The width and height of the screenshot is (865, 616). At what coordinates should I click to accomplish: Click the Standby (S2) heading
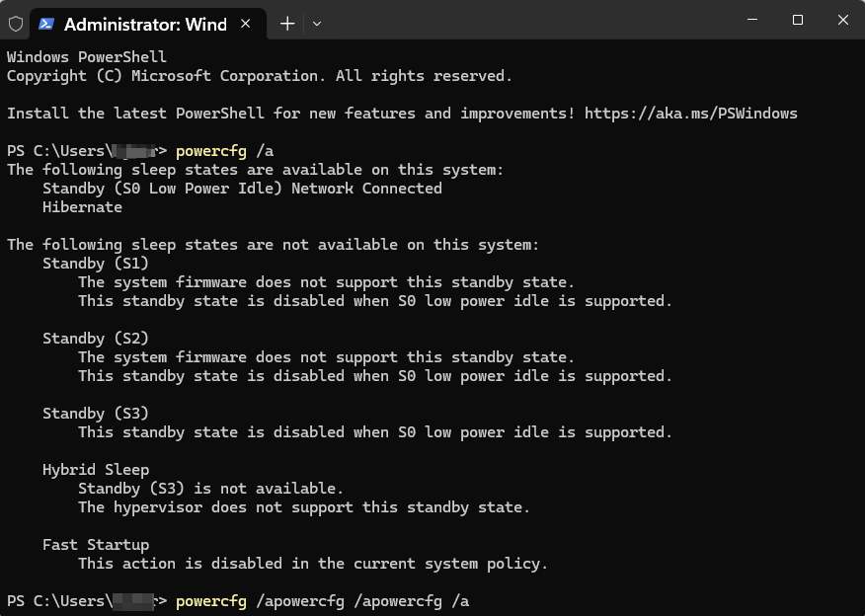pos(95,339)
